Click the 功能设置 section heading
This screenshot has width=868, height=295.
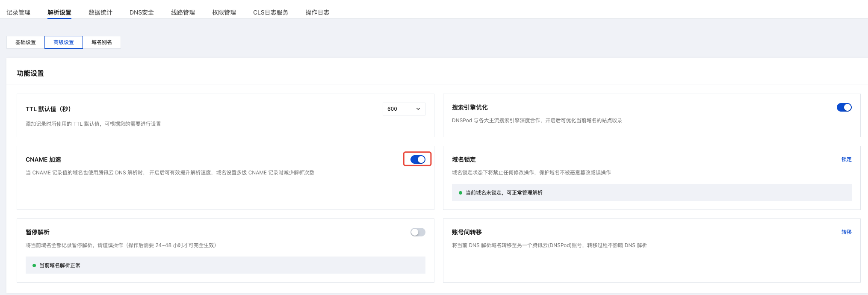click(x=30, y=74)
